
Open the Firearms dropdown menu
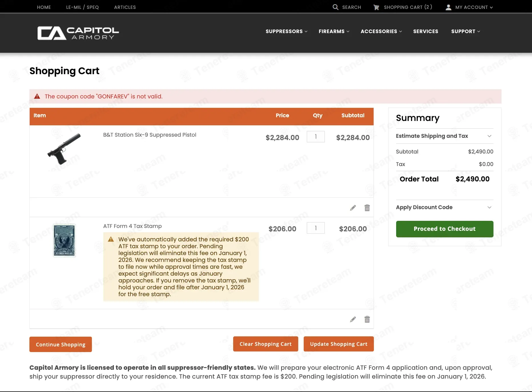[x=334, y=31]
